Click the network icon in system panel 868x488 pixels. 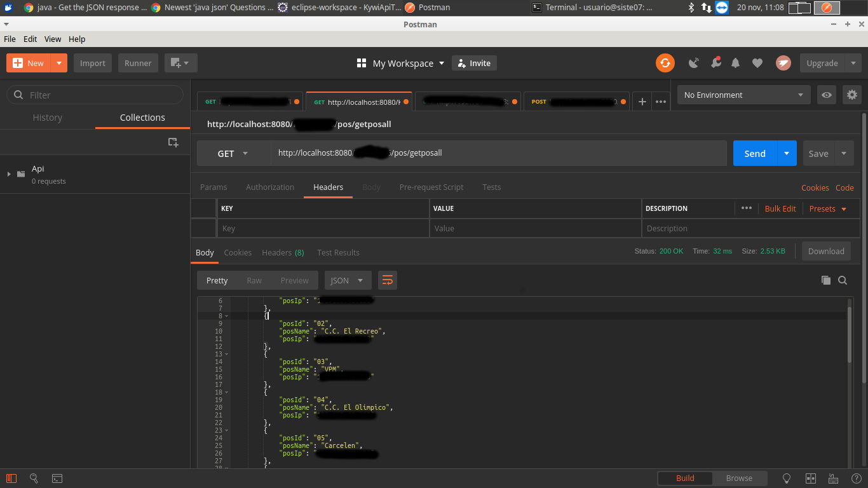pyautogui.click(x=707, y=8)
